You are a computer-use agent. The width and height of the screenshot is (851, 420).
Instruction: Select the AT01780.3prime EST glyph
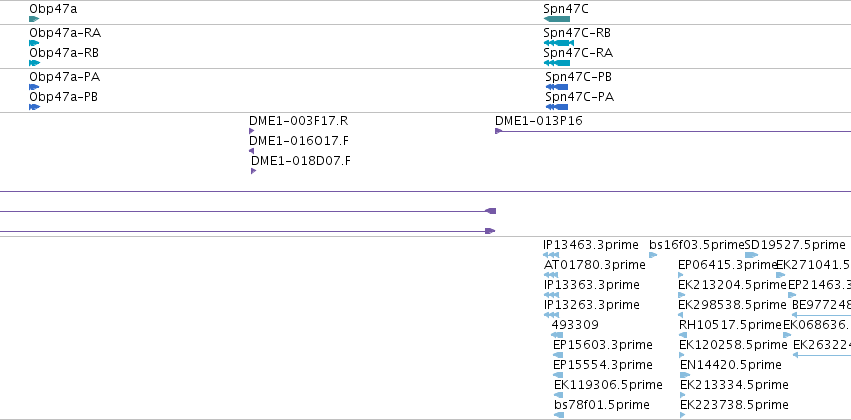(551, 275)
